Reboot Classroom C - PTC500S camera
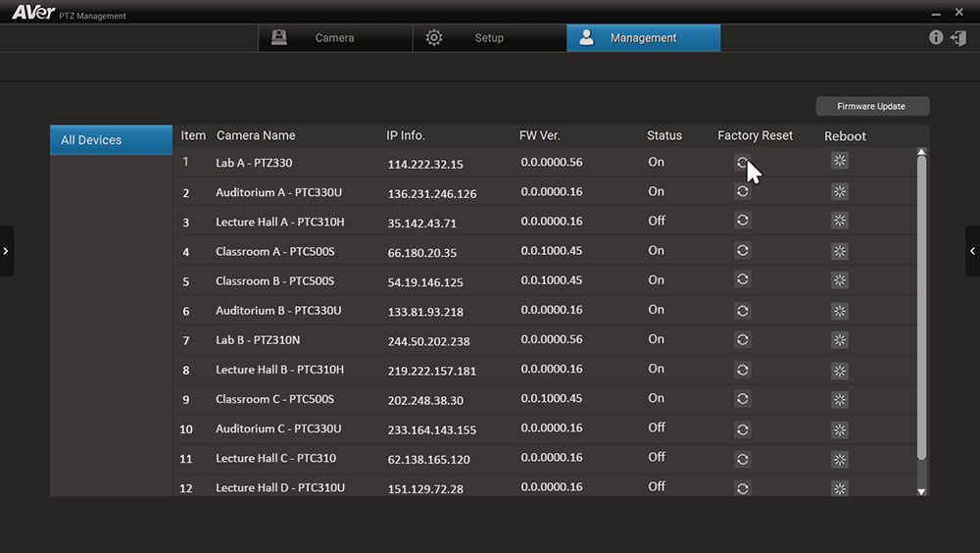Screen dimensions: 980x553 (x=839, y=399)
